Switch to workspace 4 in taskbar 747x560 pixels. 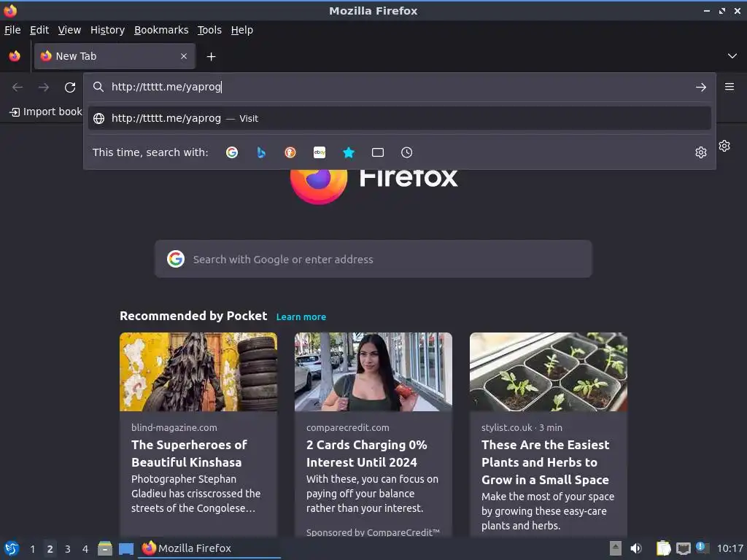[85, 549]
